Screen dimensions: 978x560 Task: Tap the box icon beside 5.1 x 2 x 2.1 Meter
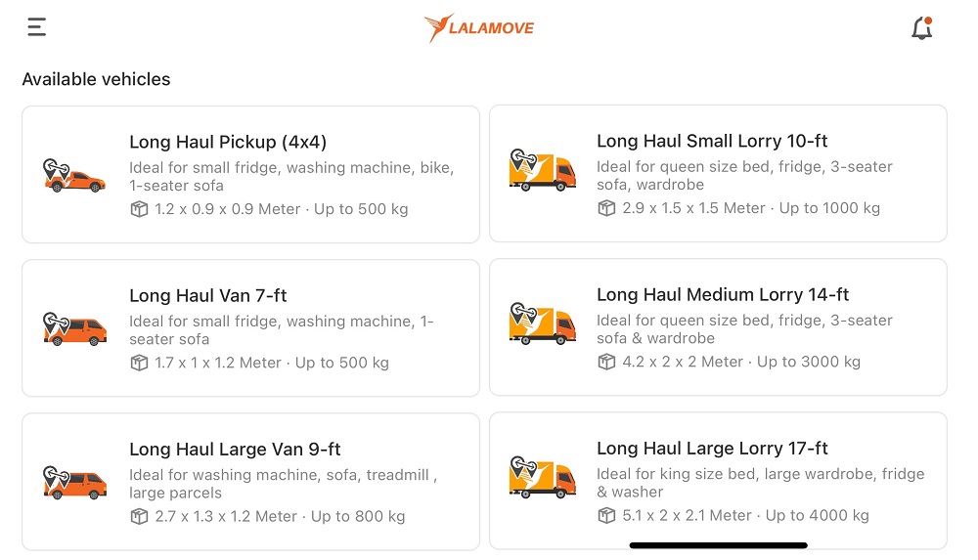coord(606,515)
